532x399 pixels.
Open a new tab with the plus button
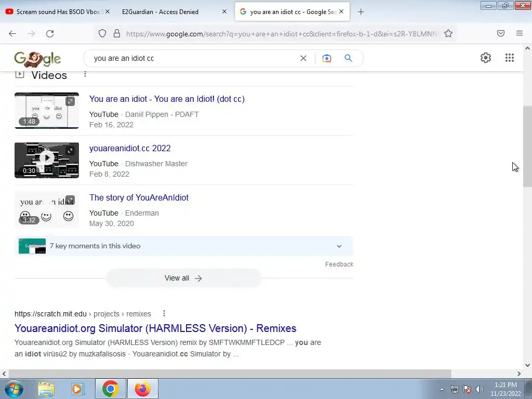click(x=361, y=12)
